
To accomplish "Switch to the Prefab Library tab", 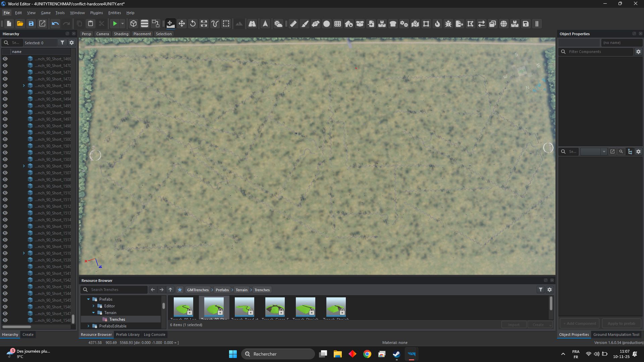I will point(127,334).
